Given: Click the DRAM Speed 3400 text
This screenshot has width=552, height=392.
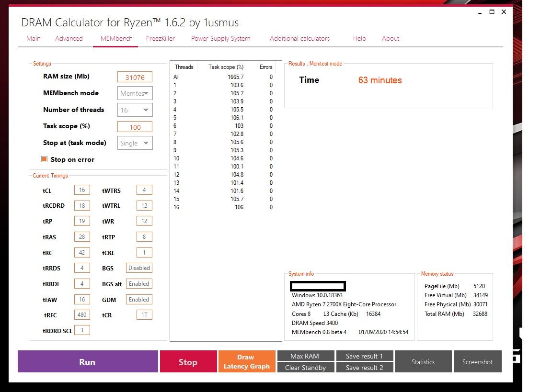Looking at the screenshot, I should tap(315, 323).
